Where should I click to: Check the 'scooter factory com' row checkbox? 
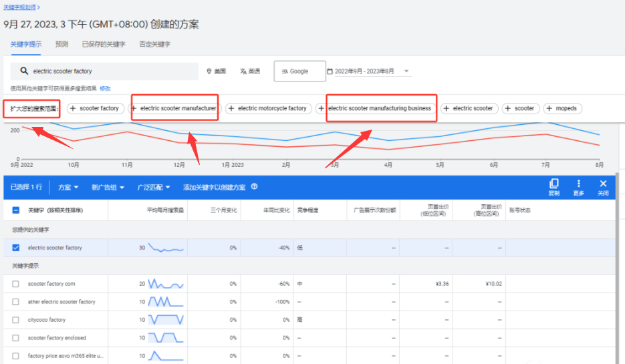(x=16, y=284)
